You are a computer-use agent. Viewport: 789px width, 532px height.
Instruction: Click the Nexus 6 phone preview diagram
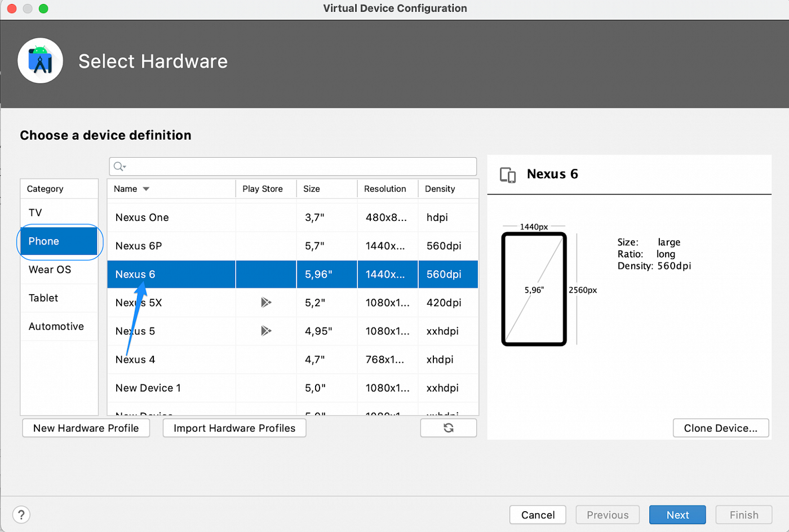(534, 289)
